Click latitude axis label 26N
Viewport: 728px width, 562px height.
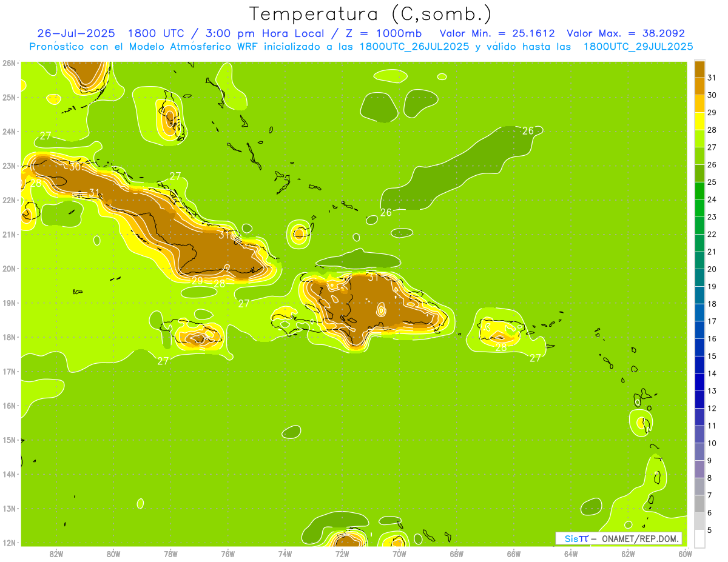pyautogui.click(x=9, y=62)
